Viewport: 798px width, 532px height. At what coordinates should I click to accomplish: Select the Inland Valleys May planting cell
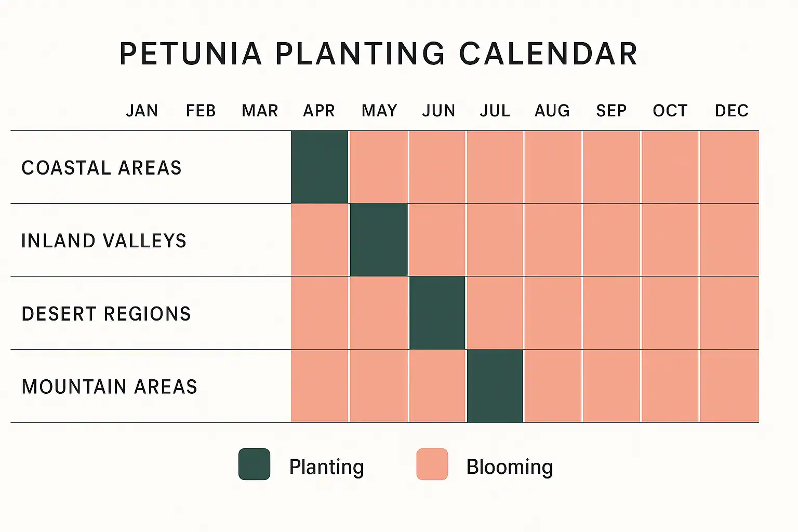click(x=379, y=240)
